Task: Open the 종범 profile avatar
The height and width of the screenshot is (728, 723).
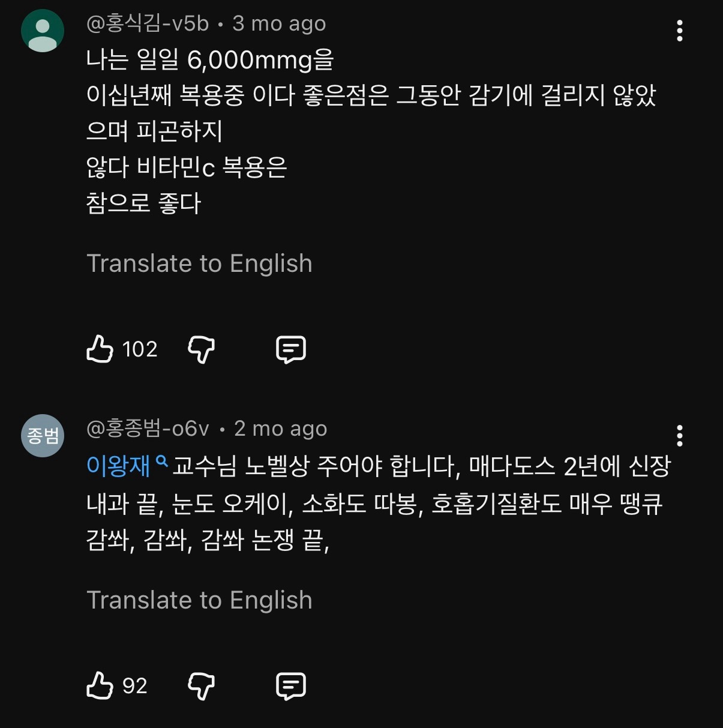Action: pyautogui.click(x=43, y=436)
